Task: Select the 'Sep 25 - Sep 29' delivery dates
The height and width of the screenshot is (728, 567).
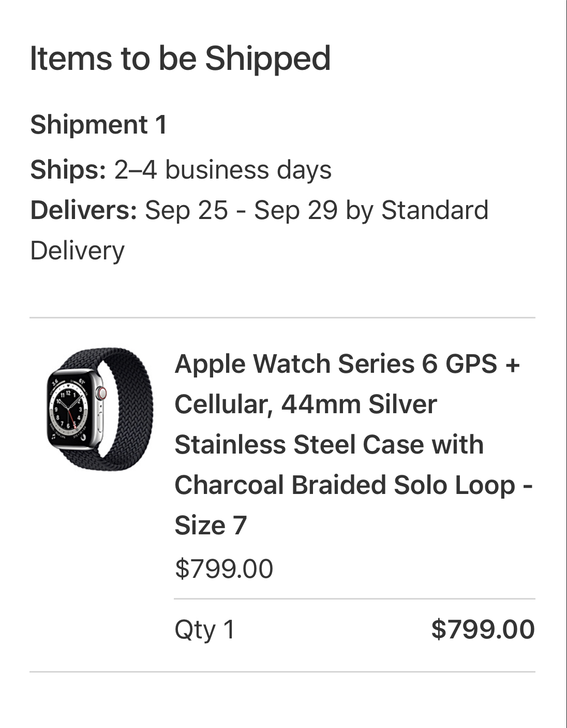Action: coord(242,210)
